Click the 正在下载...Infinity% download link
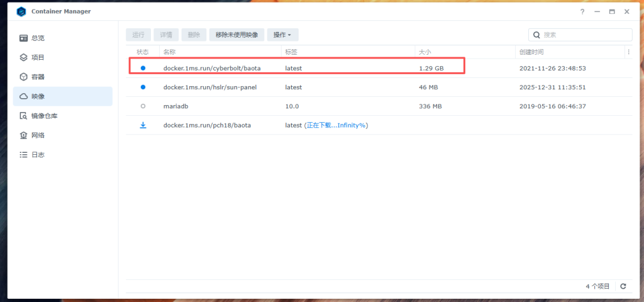Image resolution: width=644 pixels, height=302 pixels. point(336,125)
